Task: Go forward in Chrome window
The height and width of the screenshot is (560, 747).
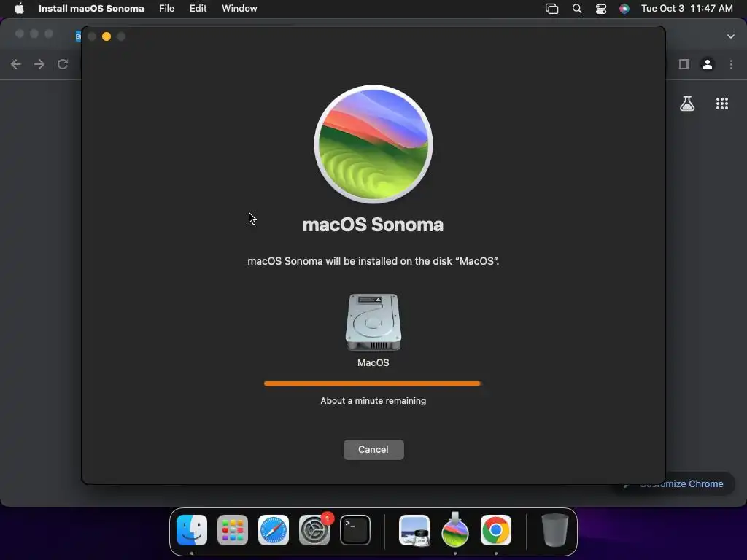Action: pos(39,64)
